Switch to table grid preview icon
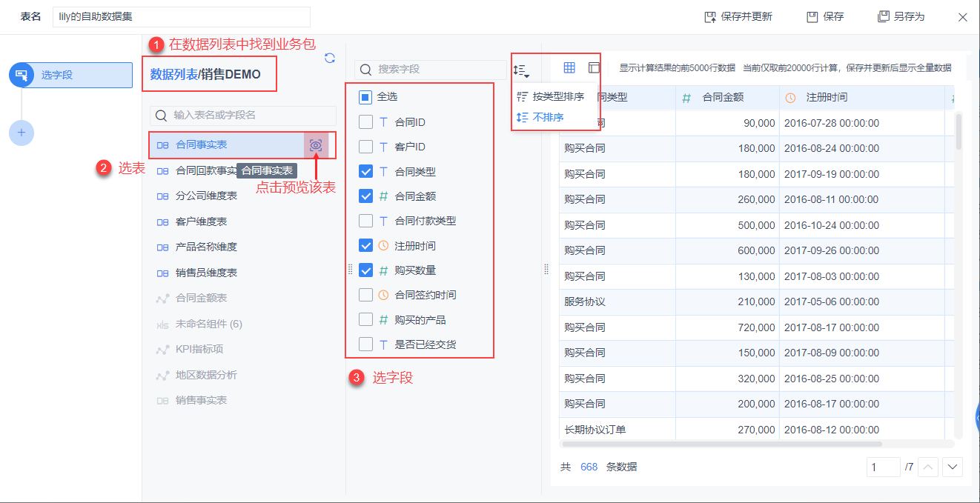The image size is (980, 503). click(569, 67)
